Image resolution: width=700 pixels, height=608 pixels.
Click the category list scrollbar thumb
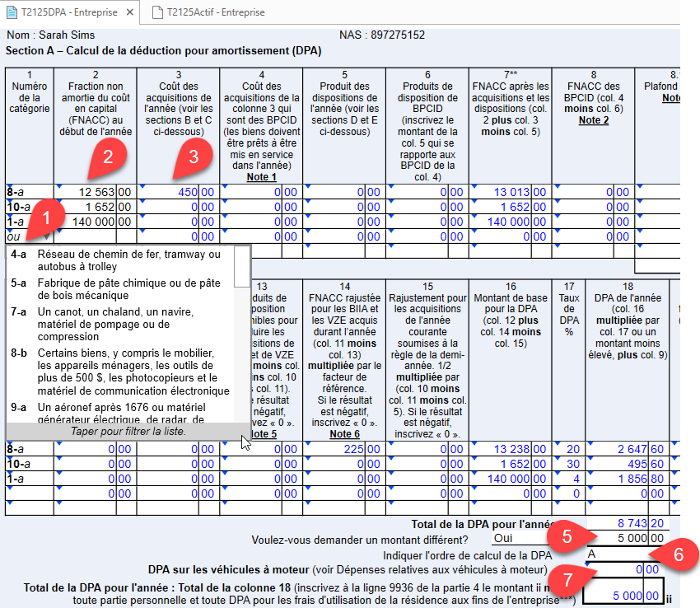(x=241, y=267)
